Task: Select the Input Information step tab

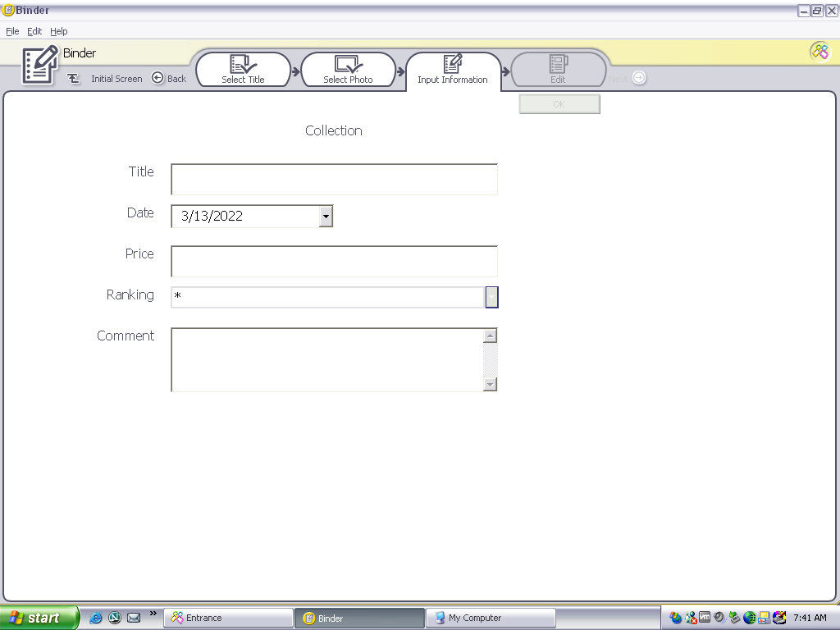Action: tap(452, 70)
